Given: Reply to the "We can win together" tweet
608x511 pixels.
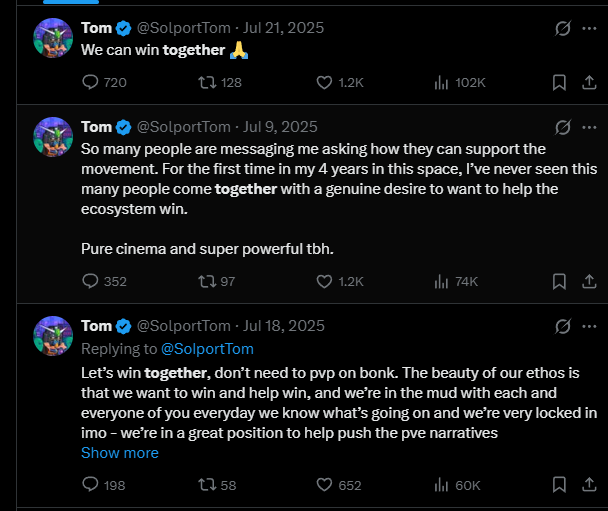Looking at the screenshot, I should pyautogui.click(x=91, y=82).
